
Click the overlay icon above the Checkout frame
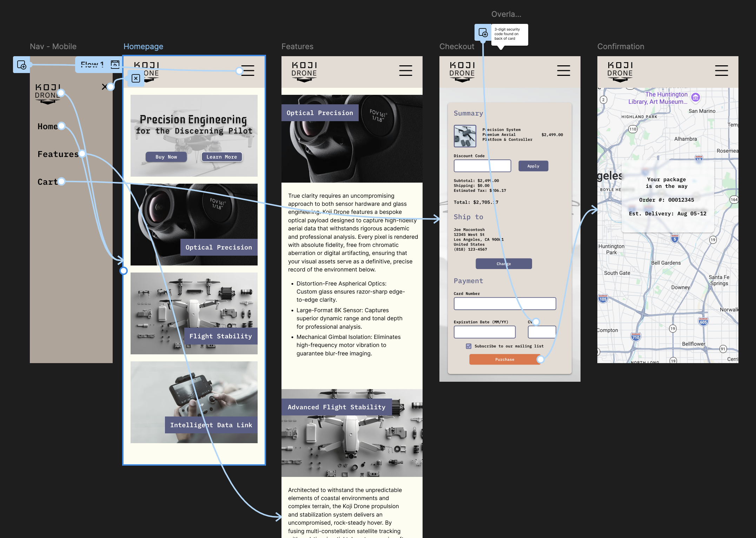coord(483,33)
